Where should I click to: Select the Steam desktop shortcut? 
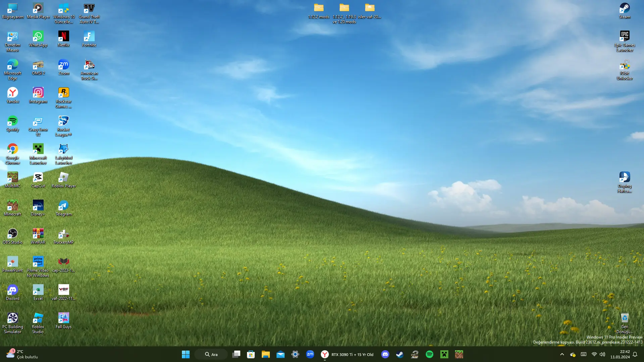click(625, 11)
